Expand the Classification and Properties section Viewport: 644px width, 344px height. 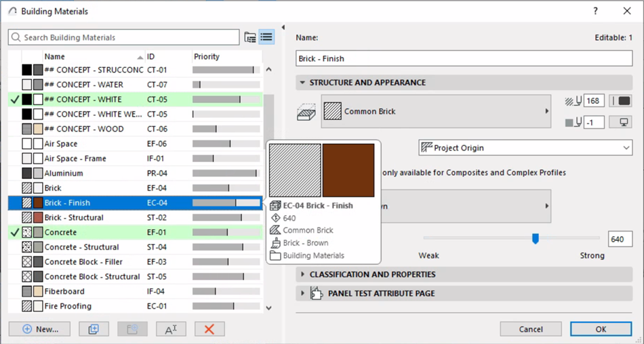click(x=303, y=274)
